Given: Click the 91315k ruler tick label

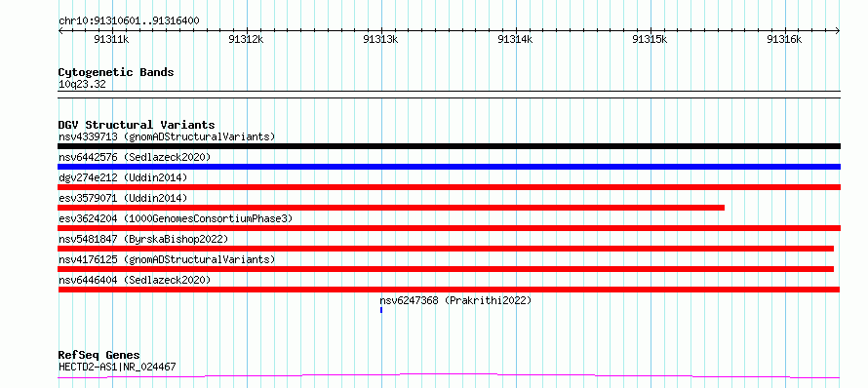Looking at the screenshot, I should (650, 39).
